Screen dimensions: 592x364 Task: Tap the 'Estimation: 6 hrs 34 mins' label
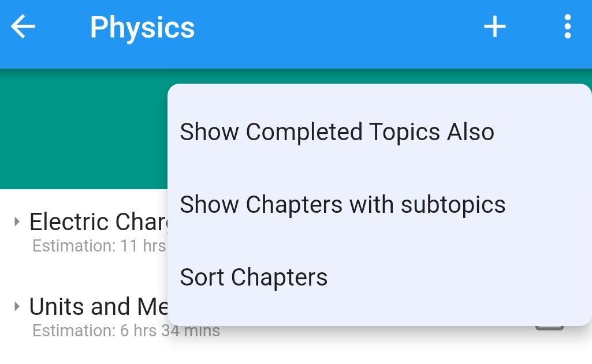[x=126, y=331]
